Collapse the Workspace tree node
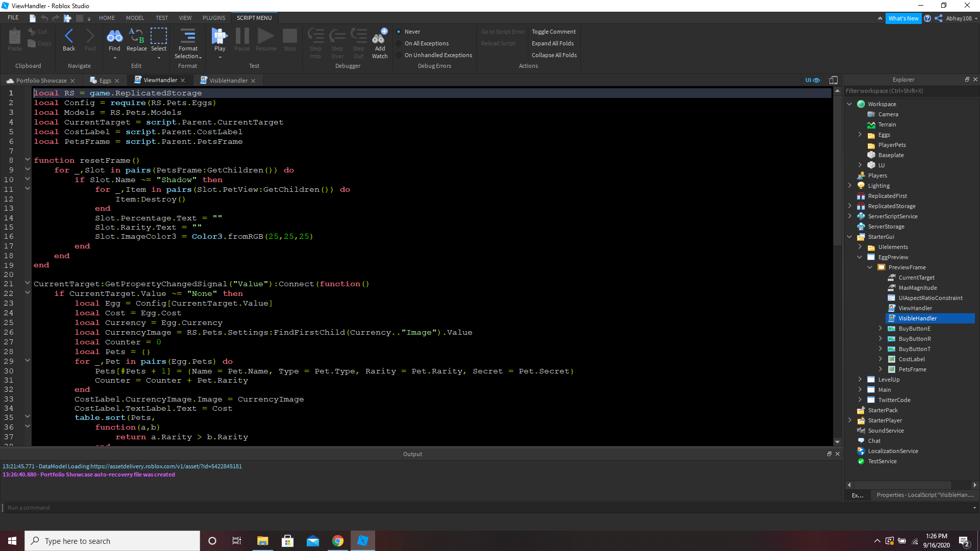 [849, 104]
